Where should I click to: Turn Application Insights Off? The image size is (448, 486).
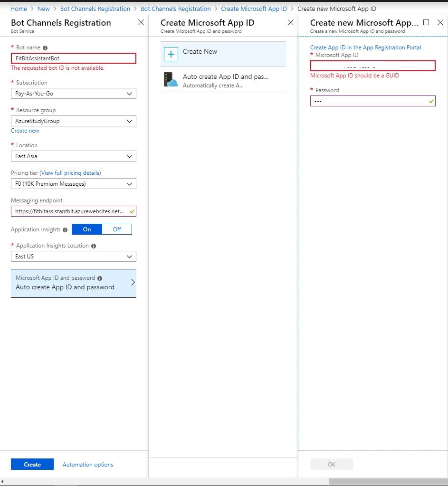coord(117,229)
